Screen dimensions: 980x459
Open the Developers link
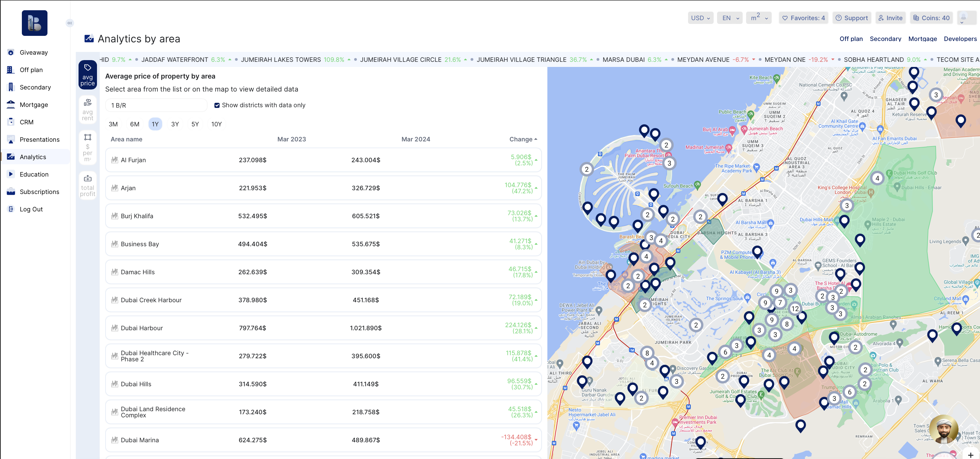[x=960, y=39]
